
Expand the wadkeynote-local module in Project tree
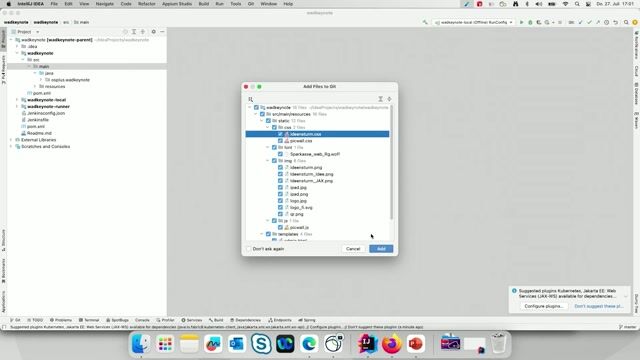17,100
